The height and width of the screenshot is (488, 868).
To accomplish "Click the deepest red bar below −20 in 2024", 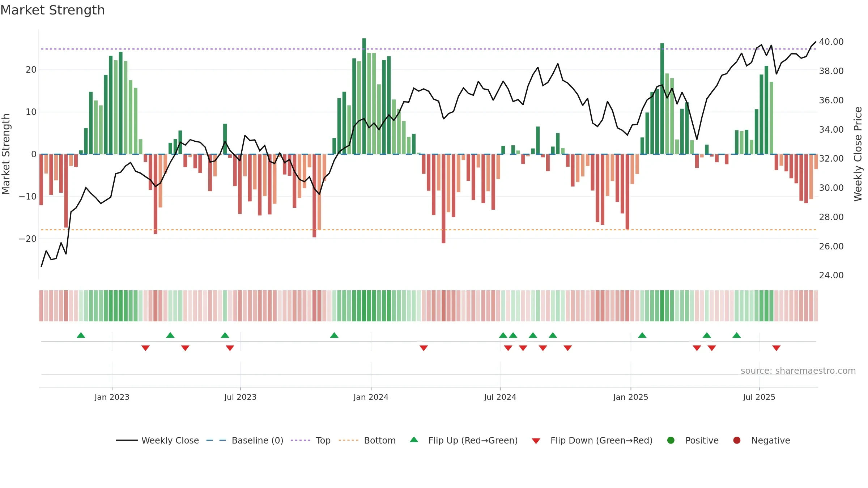I will [443, 198].
